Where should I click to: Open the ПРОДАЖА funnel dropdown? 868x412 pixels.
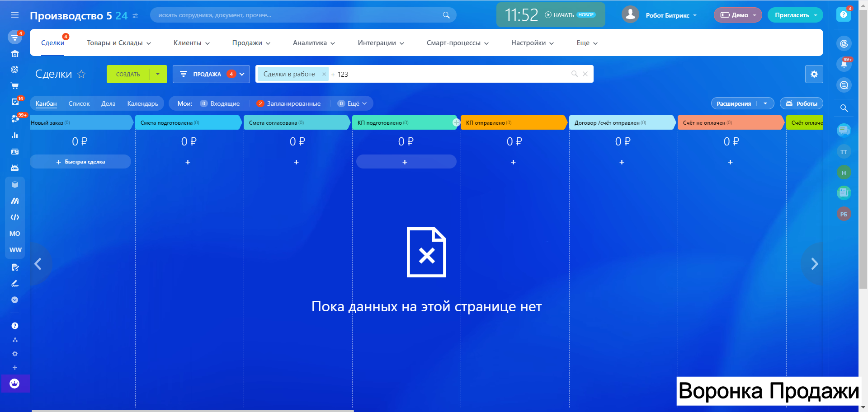click(211, 74)
